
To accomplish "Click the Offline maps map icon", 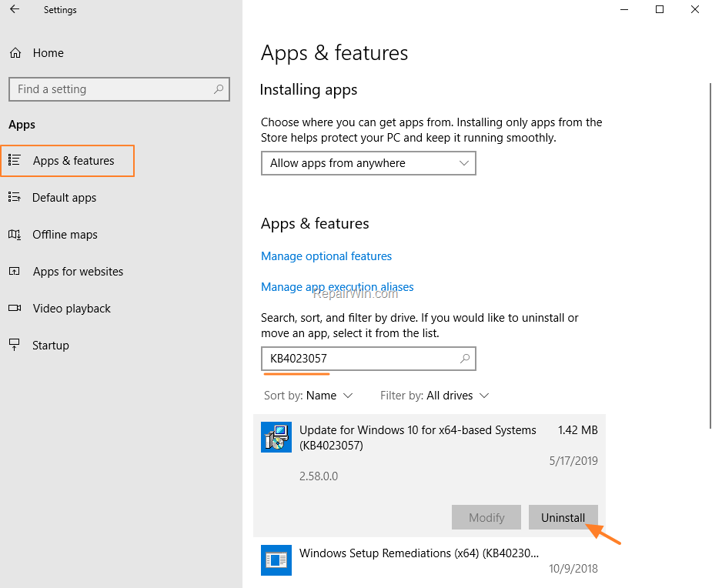I will coord(14,234).
